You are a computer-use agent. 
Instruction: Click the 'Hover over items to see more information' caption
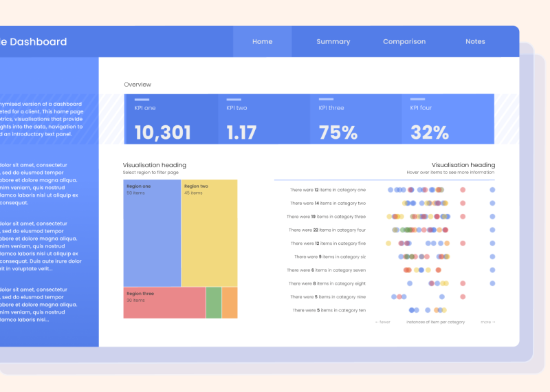pos(450,173)
